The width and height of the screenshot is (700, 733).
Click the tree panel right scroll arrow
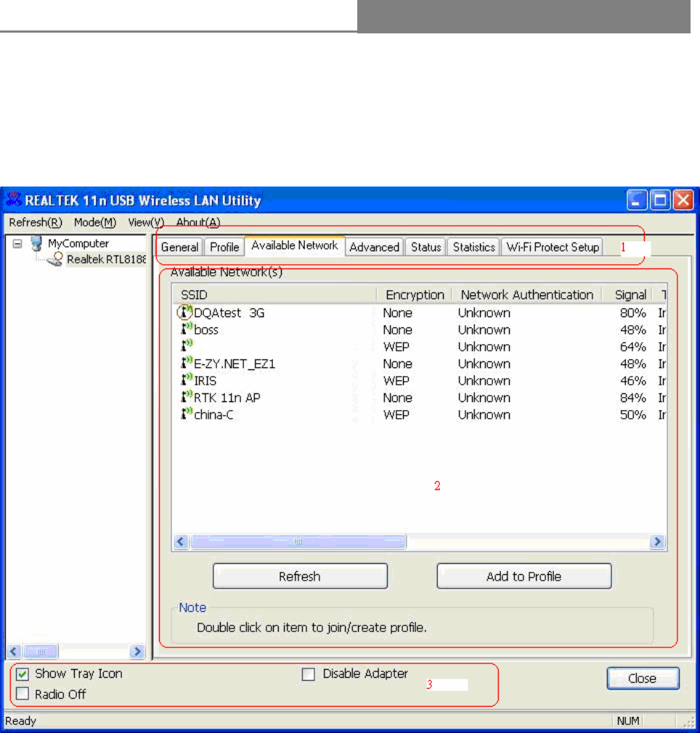tap(137, 651)
